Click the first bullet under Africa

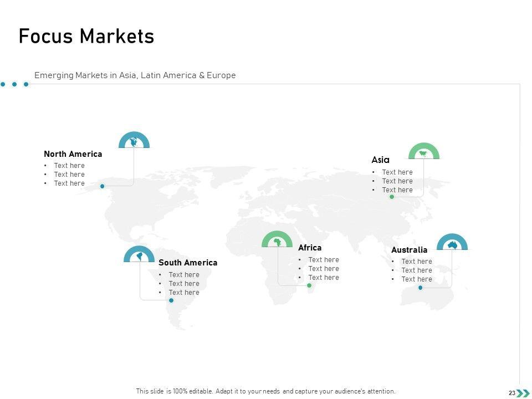coord(323,260)
